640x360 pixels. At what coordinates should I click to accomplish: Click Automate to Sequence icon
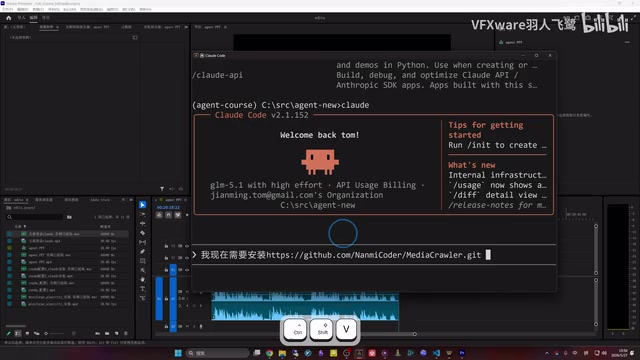(98, 333)
